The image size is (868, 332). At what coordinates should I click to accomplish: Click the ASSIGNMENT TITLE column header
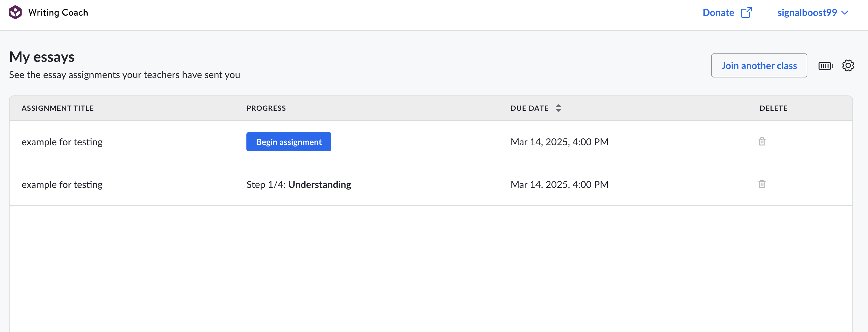[58, 108]
